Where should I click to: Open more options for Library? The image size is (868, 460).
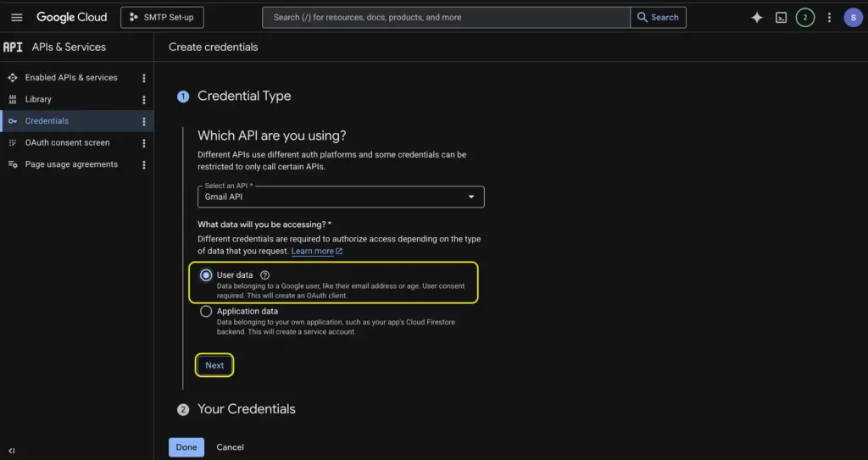tap(144, 100)
